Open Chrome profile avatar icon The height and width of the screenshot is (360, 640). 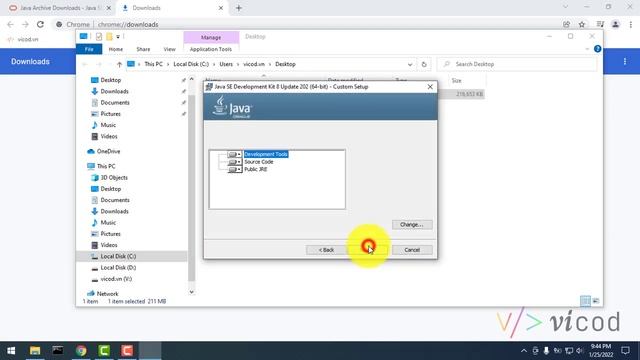615,24
